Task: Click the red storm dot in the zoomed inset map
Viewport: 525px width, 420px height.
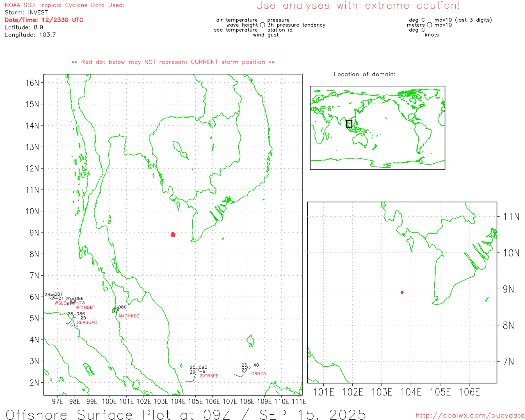Action: click(x=402, y=292)
